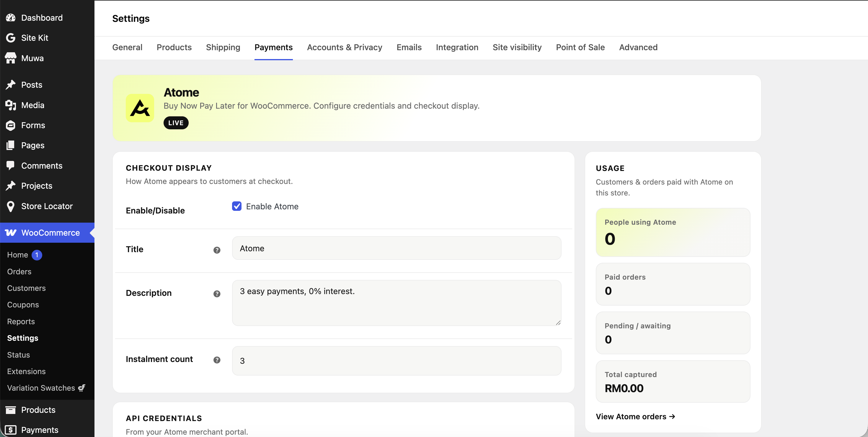Viewport: 868px width, 437px height.
Task: Click the Projects pin icon
Action: point(11,186)
